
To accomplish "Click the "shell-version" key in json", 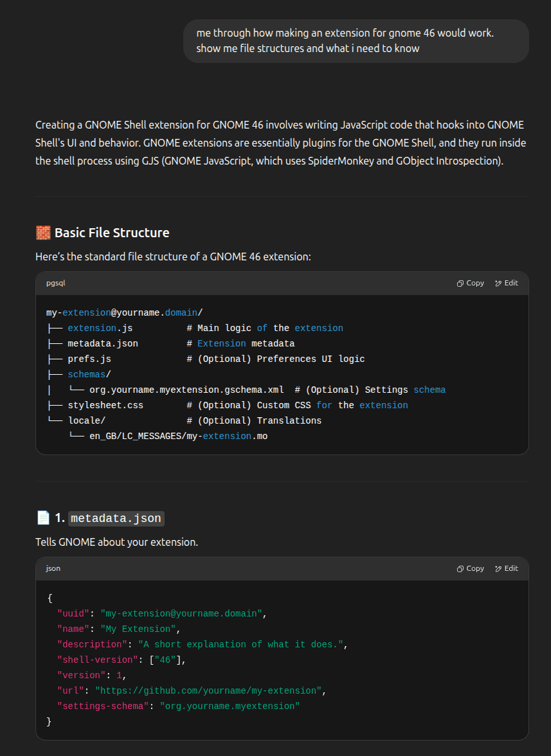I will pos(97,660).
